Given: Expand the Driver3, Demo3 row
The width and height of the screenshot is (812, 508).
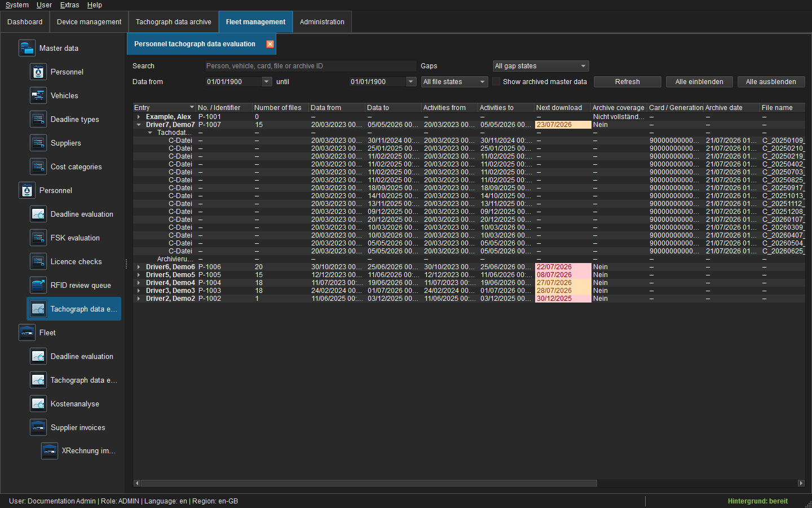Looking at the screenshot, I should 139,291.
